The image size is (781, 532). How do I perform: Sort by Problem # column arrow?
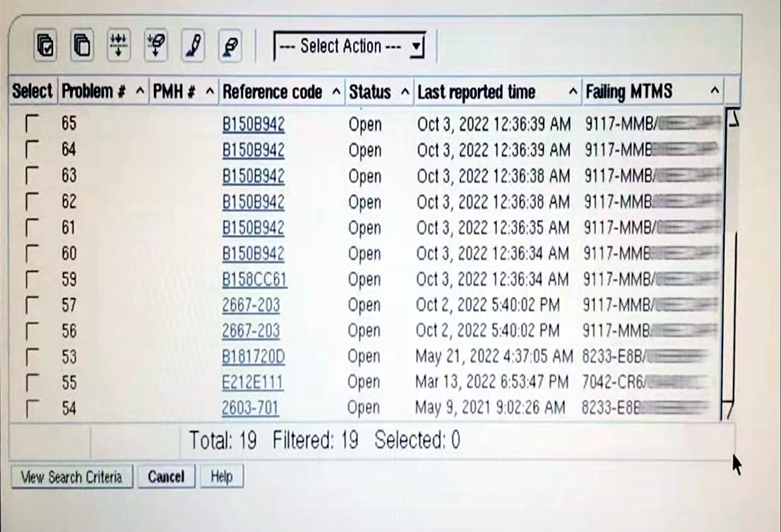pyautogui.click(x=139, y=92)
